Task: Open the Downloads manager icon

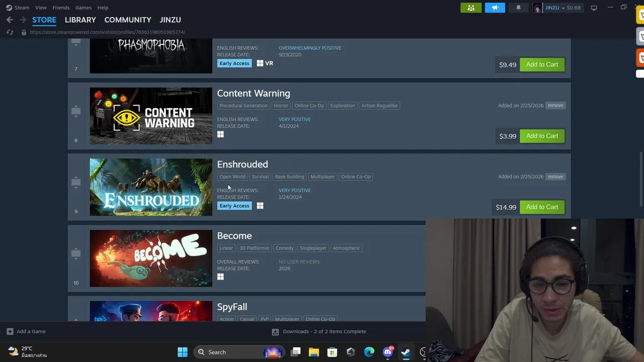Action: [x=275, y=331]
